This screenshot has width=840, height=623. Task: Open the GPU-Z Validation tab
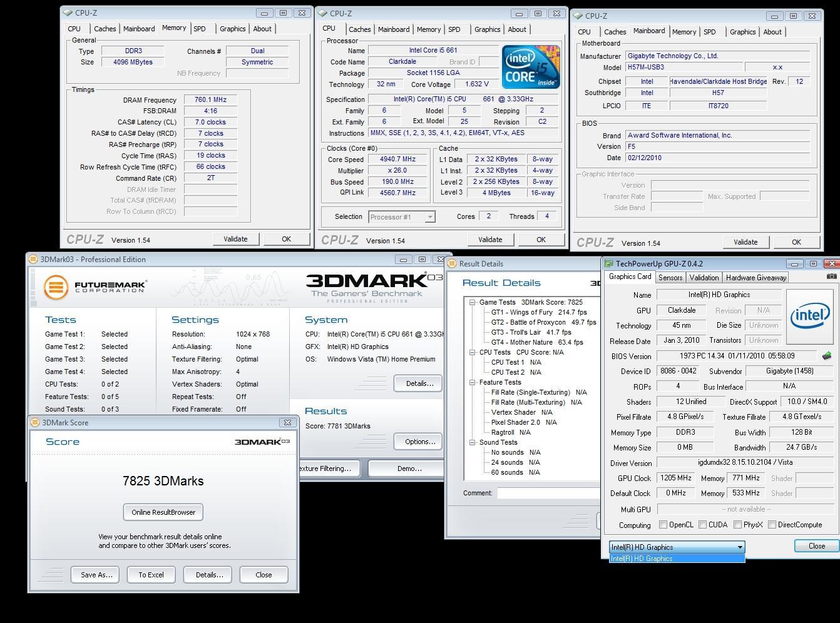(704, 278)
